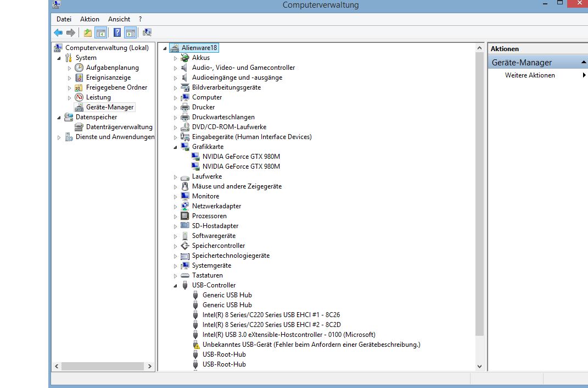Select the first NVIDIA GeForce GTX 980M
Viewport: 588px width, 388px height.
(x=241, y=157)
